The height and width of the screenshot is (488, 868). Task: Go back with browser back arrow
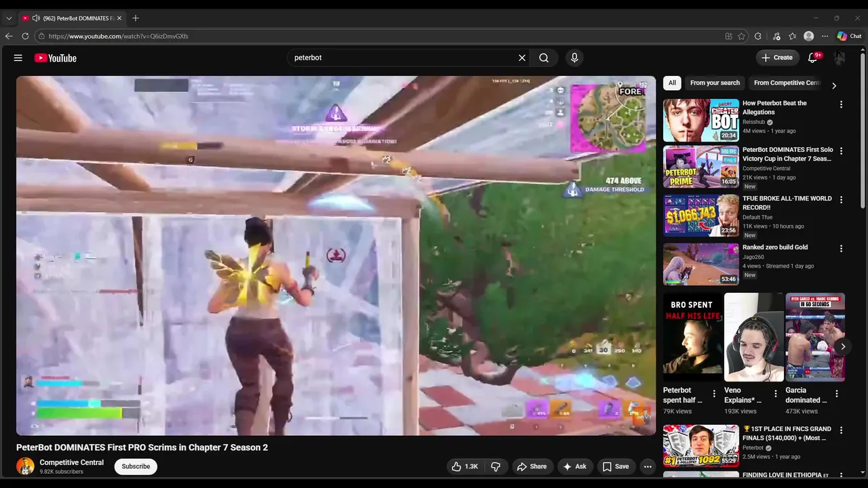[9, 36]
